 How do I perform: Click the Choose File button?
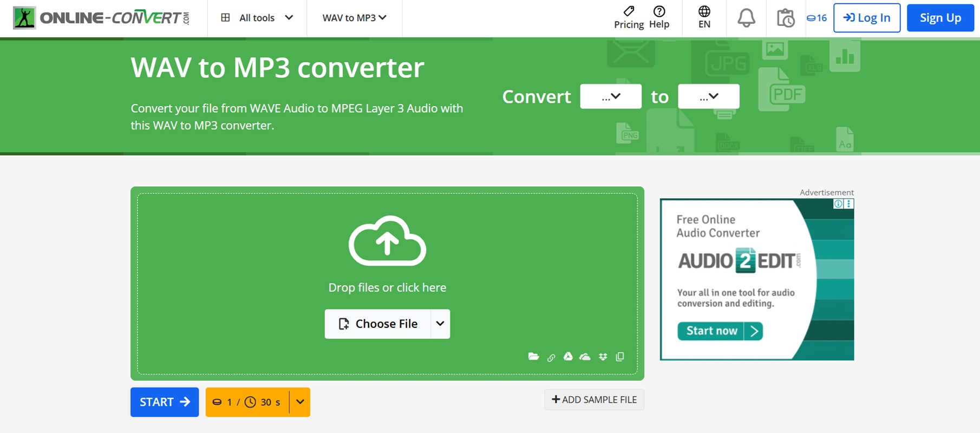tap(378, 324)
